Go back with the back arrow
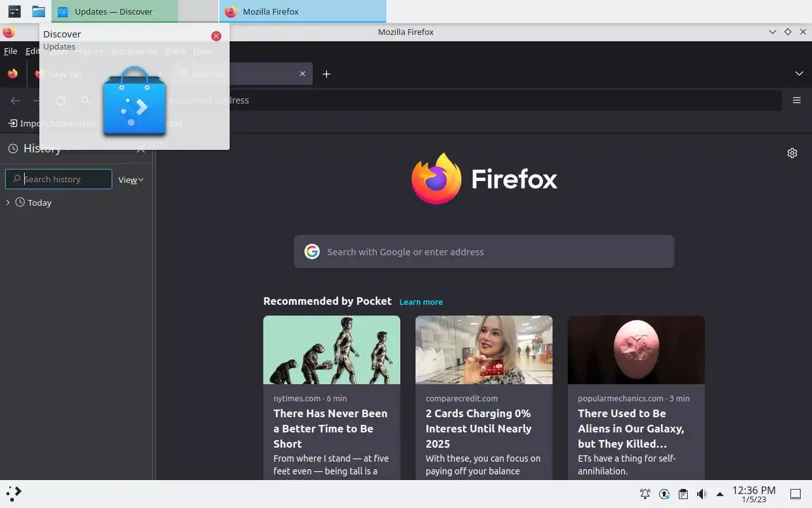The image size is (812, 508). click(x=15, y=100)
